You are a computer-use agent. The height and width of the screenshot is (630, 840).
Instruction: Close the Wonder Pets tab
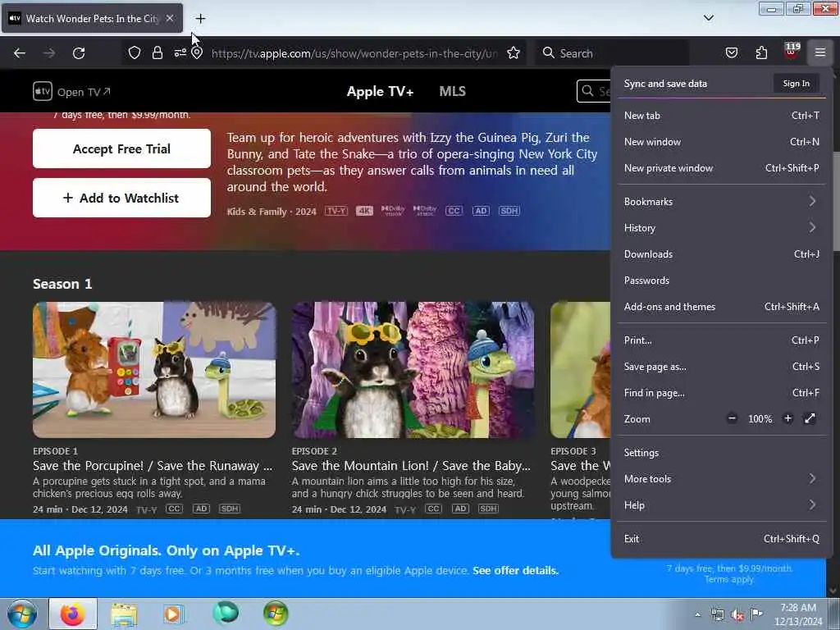pyautogui.click(x=170, y=18)
